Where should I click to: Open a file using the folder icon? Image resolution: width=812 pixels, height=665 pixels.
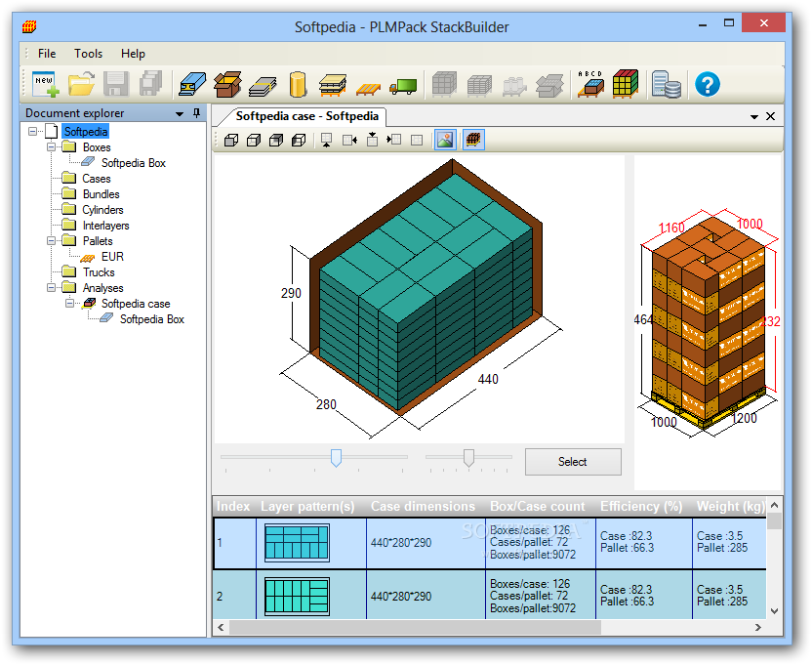(81, 84)
